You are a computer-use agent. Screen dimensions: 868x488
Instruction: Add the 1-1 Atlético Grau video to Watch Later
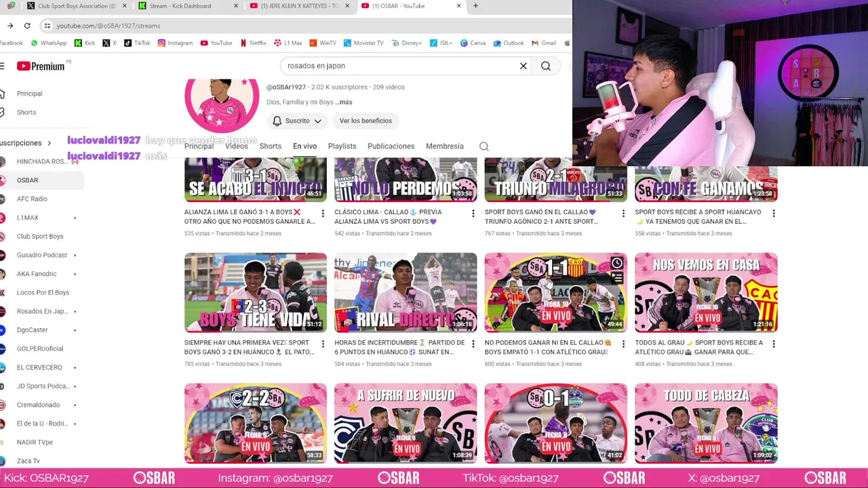[x=616, y=263]
